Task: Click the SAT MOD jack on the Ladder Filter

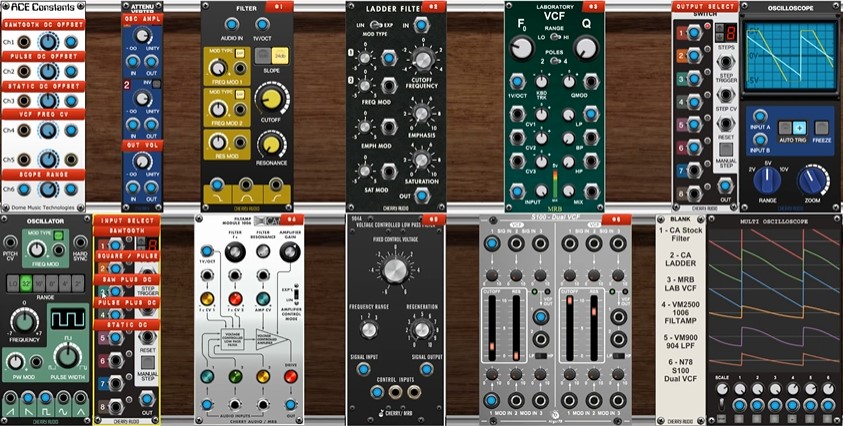Action: click(389, 172)
